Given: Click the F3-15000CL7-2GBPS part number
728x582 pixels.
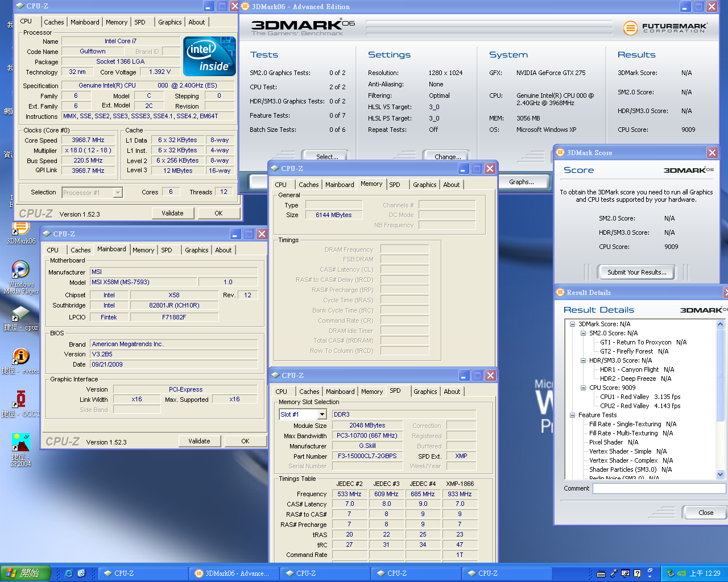Looking at the screenshot, I should coord(367,456).
